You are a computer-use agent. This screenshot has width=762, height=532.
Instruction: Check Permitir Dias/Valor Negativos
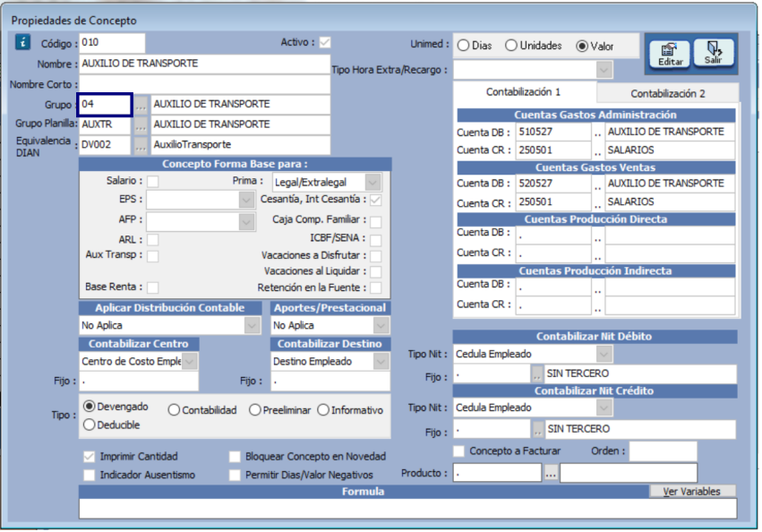(x=235, y=475)
